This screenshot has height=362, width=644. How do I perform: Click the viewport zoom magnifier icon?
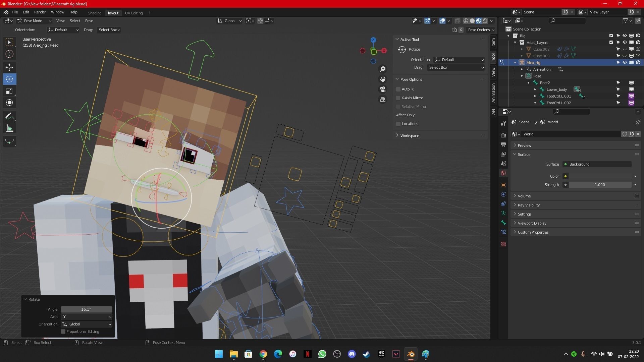[x=383, y=69]
